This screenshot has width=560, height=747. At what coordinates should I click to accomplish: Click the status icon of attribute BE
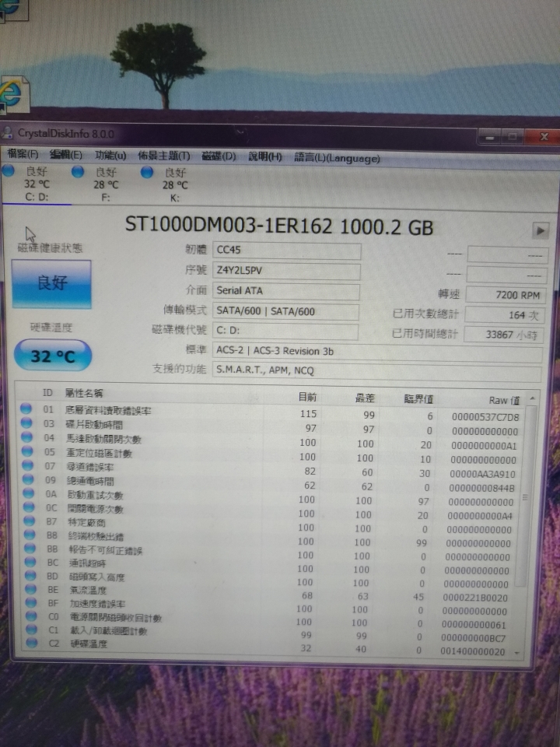click(x=31, y=589)
